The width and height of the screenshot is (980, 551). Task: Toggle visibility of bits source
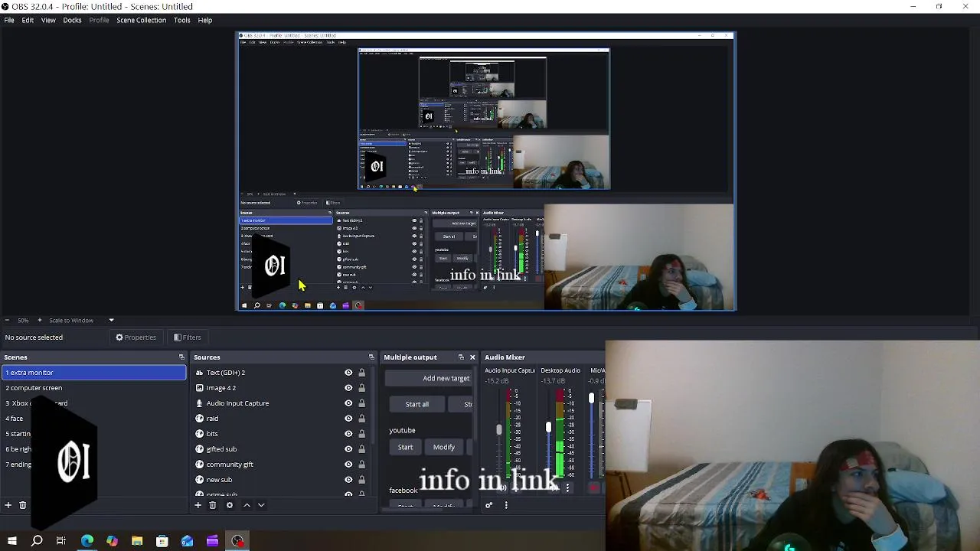(x=348, y=434)
